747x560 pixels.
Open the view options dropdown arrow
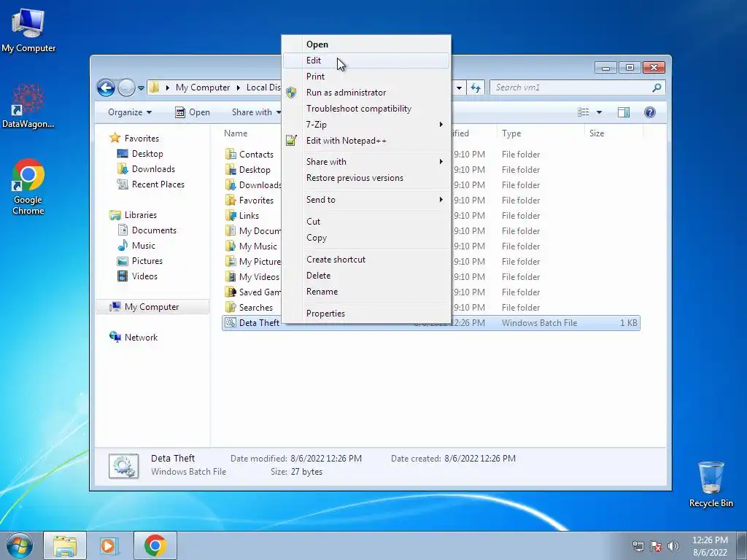(x=600, y=112)
